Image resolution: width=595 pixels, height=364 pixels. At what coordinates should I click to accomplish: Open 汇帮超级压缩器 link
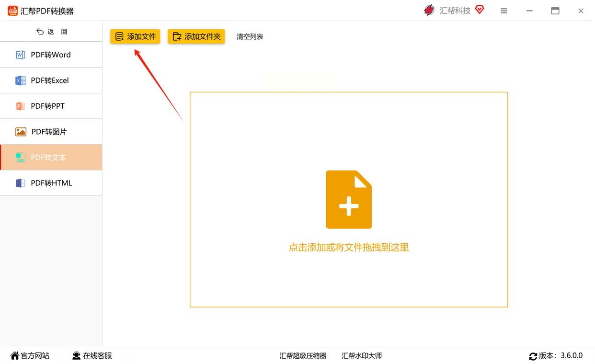303,356
